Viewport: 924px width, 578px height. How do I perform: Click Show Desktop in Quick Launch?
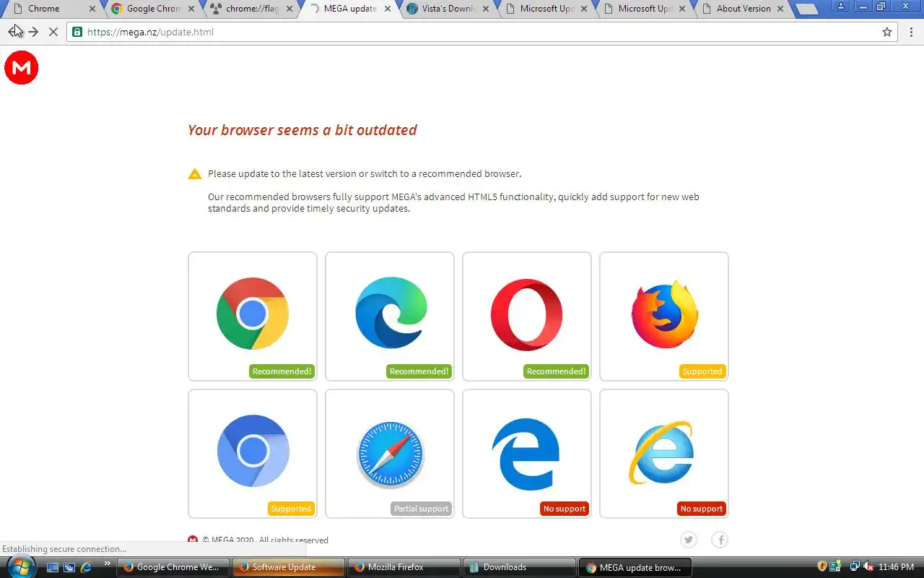click(53, 567)
